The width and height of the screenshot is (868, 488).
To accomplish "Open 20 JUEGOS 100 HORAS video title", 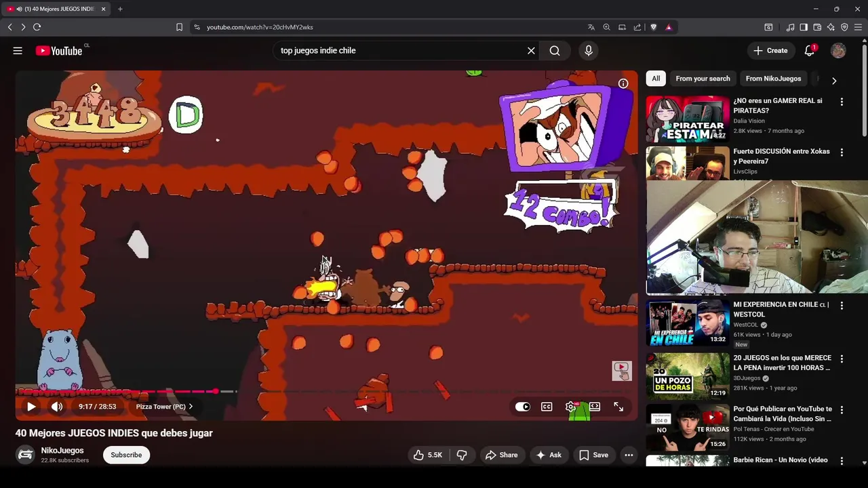I will pyautogui.click(x=782, y=363).
